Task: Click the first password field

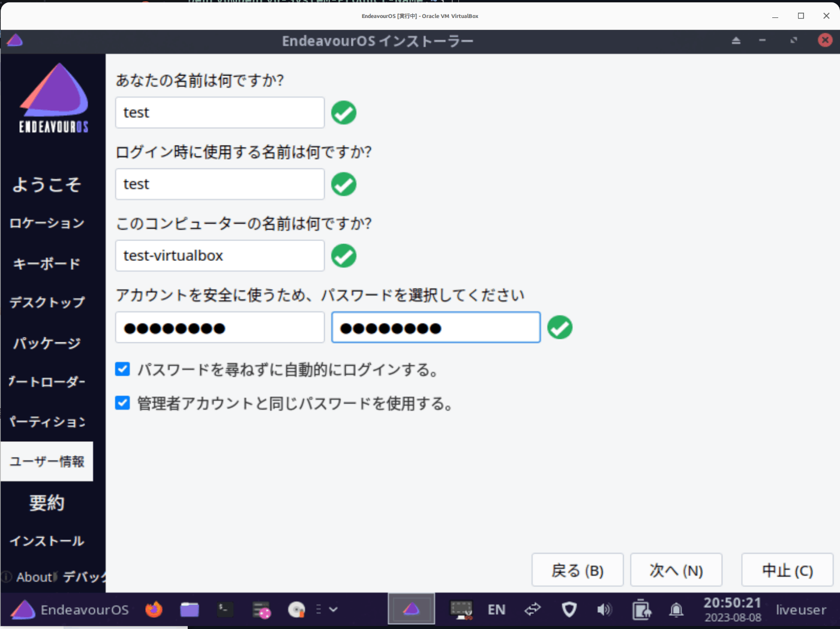Action: (220, 327)
